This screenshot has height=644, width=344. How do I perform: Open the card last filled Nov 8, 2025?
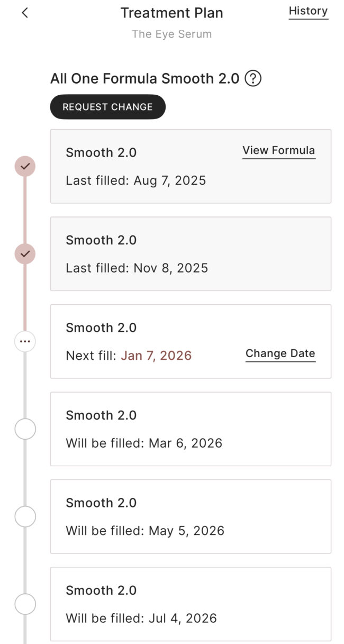191,254
